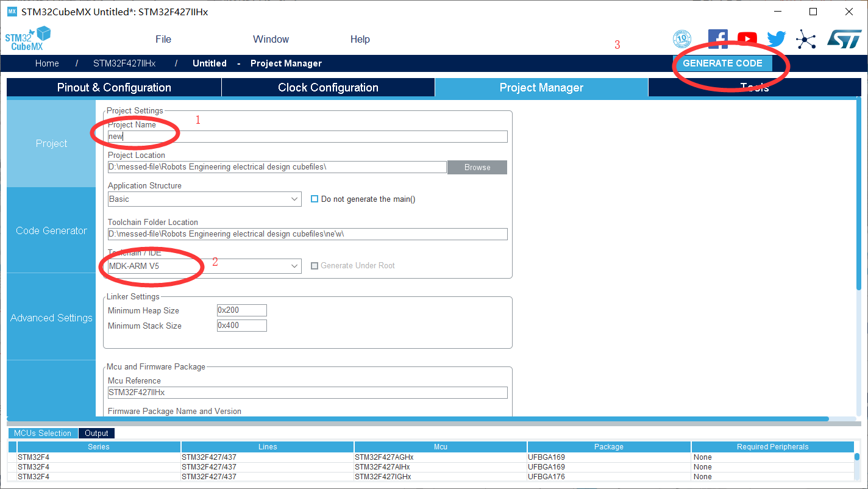
Task: Toggle Generate Under Root checkbox
Action: pyautogui.click(x=315, y=266)
